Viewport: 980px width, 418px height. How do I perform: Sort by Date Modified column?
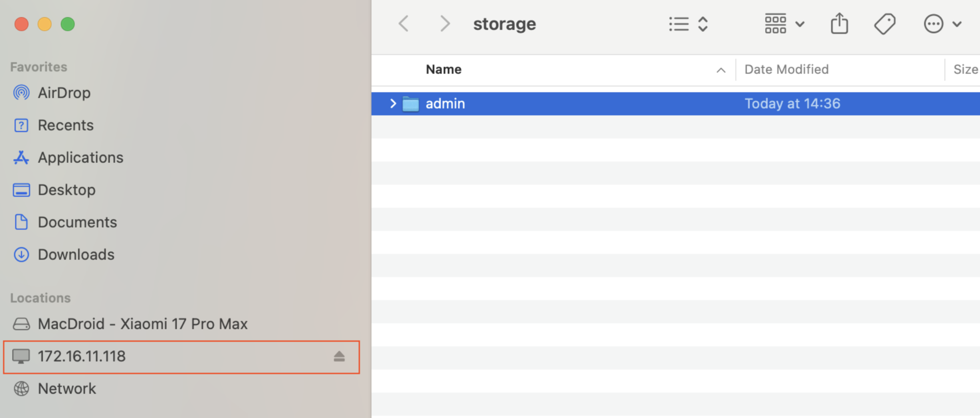[x=786, y=70]
